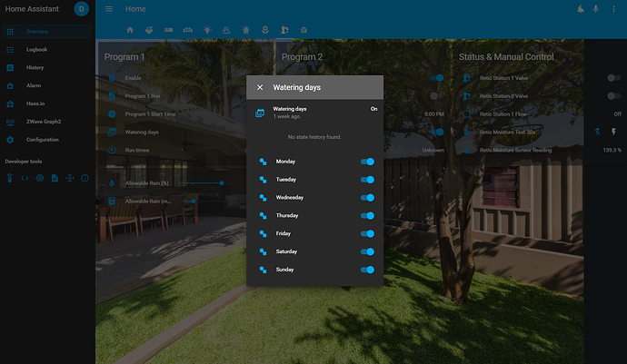Click the user profile avatar D
The image size is (627, 364).
coord(82,9)
